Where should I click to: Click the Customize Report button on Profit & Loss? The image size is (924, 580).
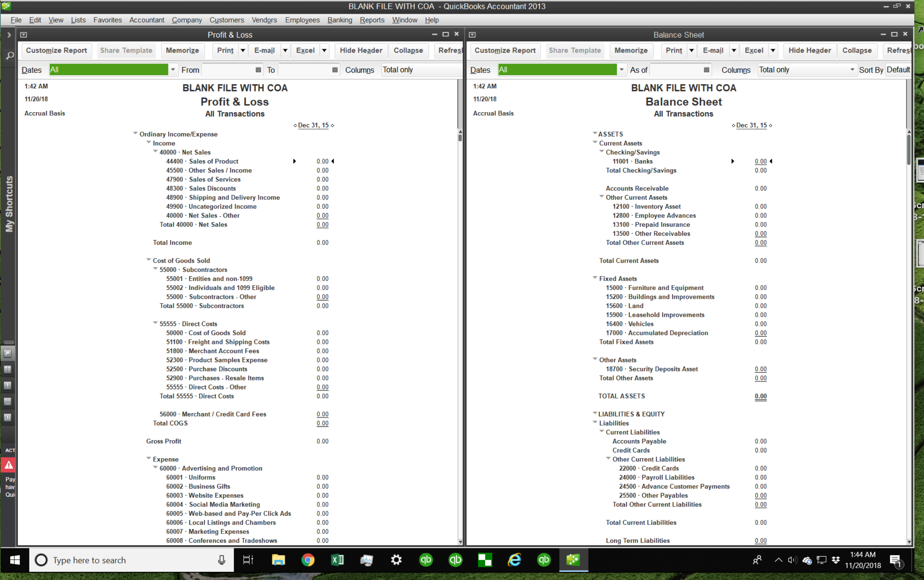coord(56,50)
